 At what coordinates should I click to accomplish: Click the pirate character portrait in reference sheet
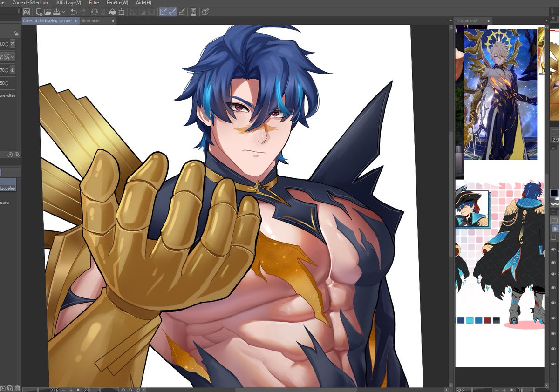click(x=472, y=209)
